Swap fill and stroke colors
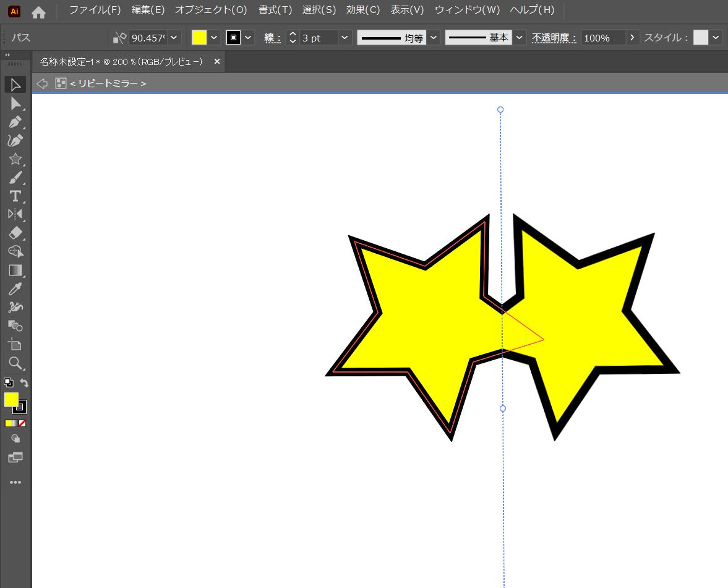728x588 pixels. coord(24,383)
